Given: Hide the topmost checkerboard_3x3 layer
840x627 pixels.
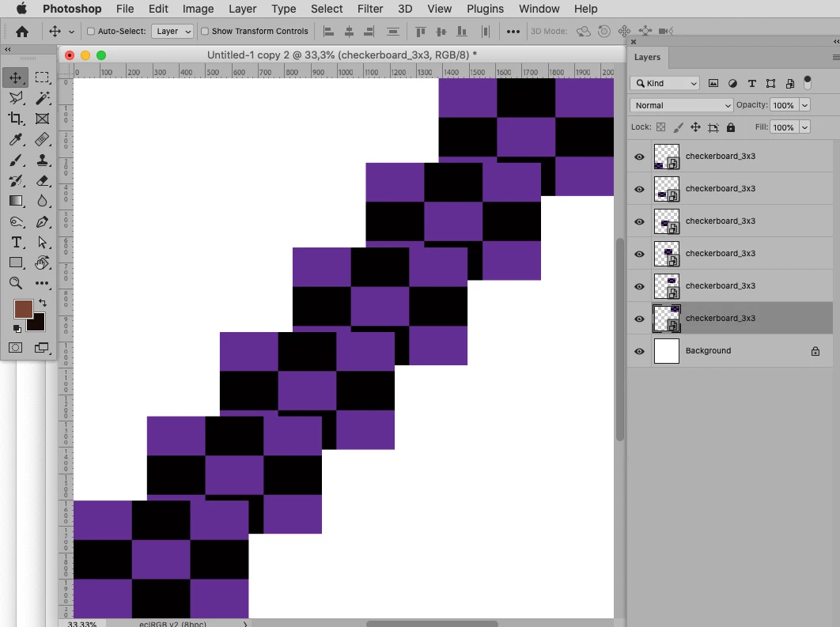Looking at the screenshot, I should point(639,157).
